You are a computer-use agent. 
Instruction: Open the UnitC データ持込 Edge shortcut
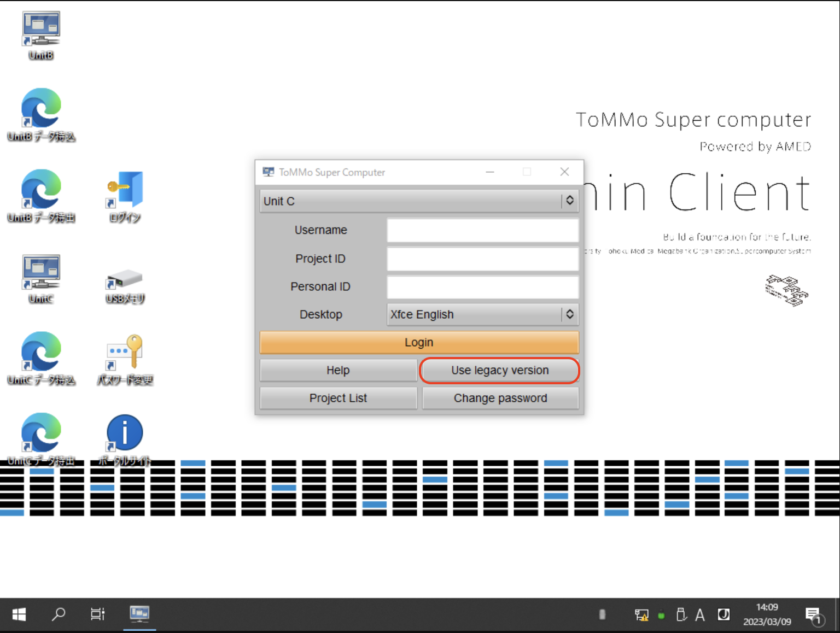41,352
